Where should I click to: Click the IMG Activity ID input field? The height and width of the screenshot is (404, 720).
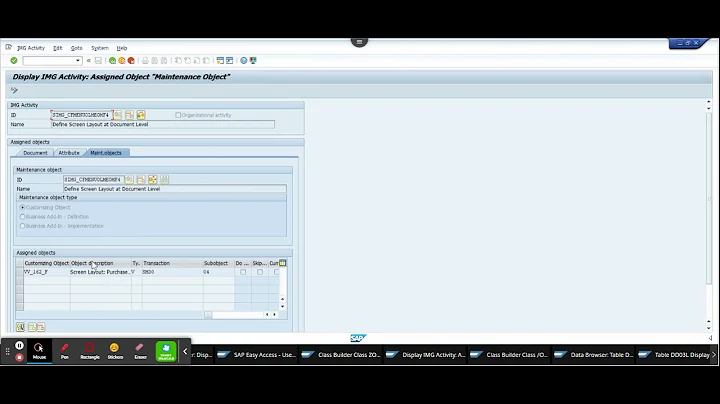[x=81, y=115]
